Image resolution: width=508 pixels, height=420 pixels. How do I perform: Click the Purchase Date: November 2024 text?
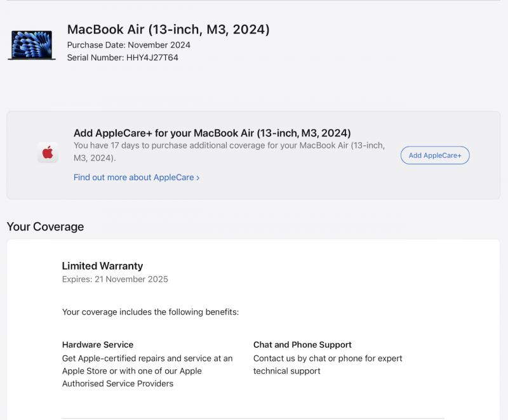pyautogui.click(x=129, y=45)
